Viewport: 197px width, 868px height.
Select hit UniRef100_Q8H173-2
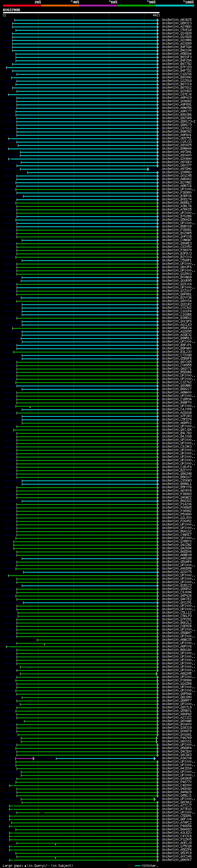click(179, 121)
